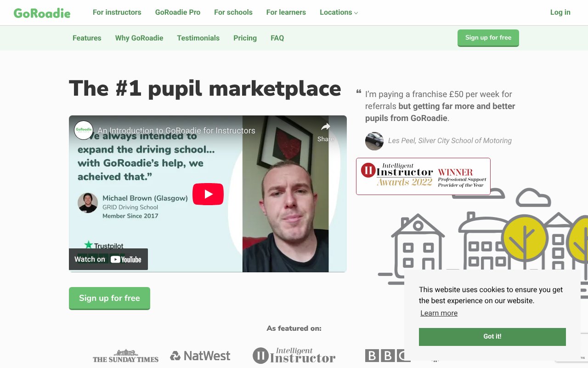Click the NatWest logo
This screenshot has height=368, width=588.
coord(200,356)
